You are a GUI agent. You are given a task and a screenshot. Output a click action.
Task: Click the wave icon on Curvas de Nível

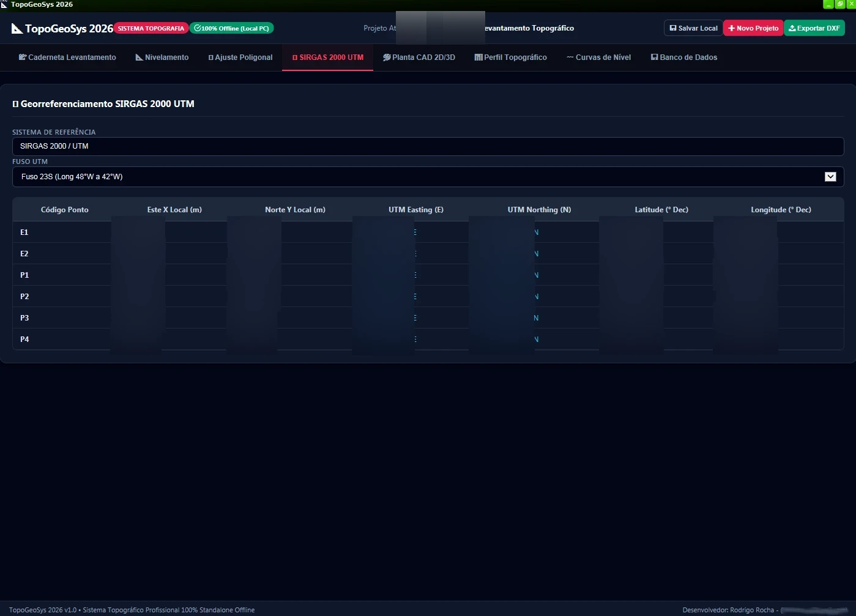point(570,58)
